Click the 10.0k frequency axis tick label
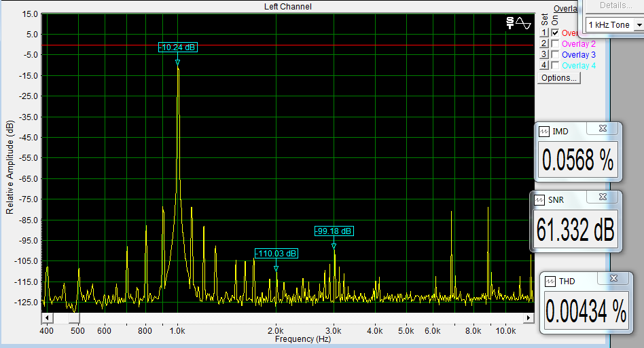Viewport: 644px width, 348px height. click(505, 331)
